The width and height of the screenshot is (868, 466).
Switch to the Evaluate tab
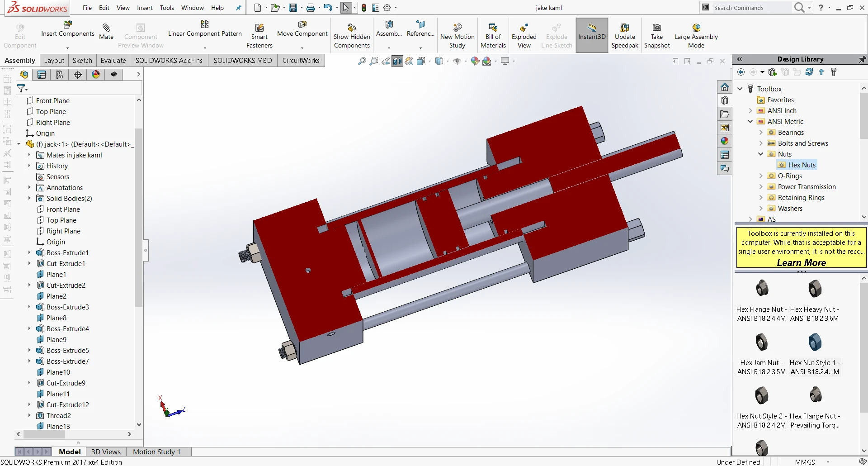pyautogui.click(x=113, y=61)
